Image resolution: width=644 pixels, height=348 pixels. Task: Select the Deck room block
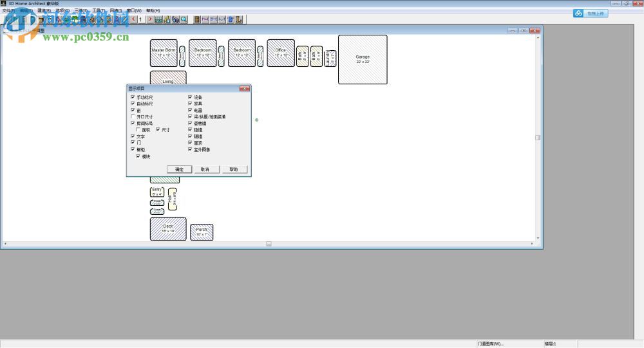point(168,228)
